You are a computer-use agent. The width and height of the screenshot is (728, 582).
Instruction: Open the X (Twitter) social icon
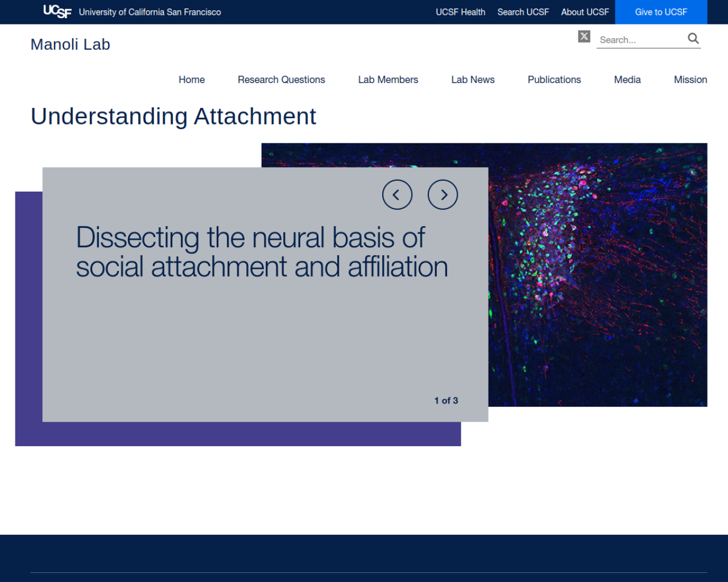point(584,36)
